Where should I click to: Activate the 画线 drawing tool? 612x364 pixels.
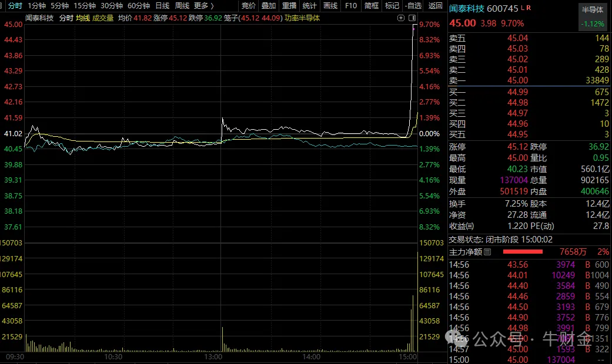tap(330, 5)
